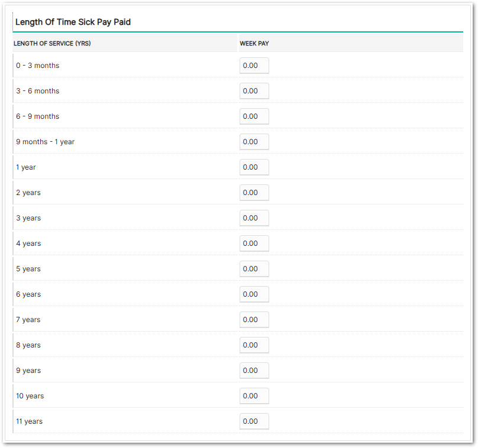This screenshot has width=478, height=448.
Task: Click the Week Pay column header
Action: coord(254,44)
